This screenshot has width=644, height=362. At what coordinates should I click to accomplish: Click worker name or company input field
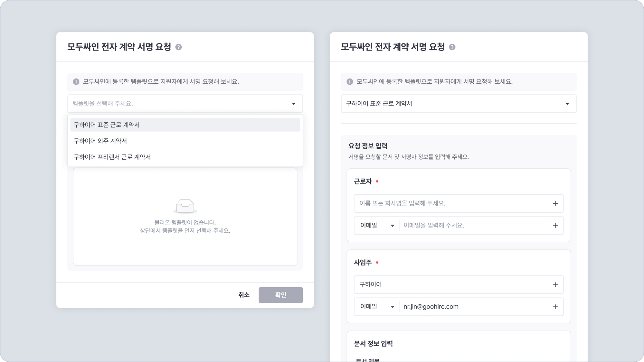coord(451,204)
